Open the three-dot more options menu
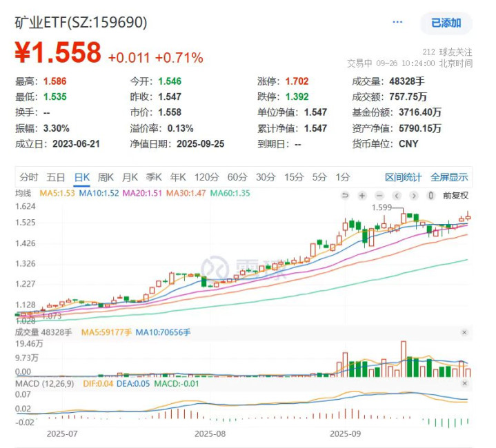Image resolution: width=496 pixels, height=448 pixels. click(x=397, y=23)
